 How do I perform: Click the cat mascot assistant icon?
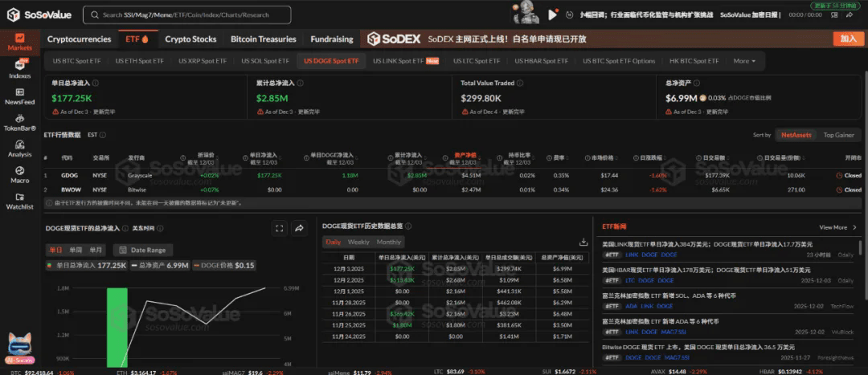pos(19,347)
